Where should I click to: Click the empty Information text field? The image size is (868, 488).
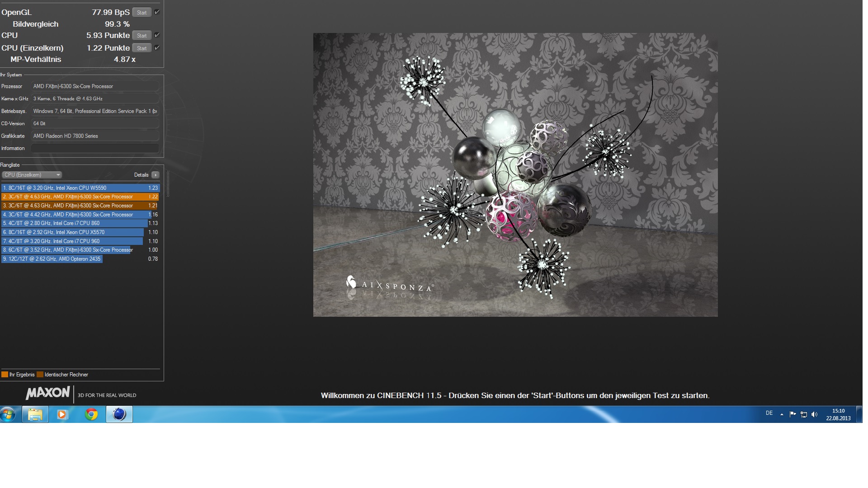click(x=95, y=148)
